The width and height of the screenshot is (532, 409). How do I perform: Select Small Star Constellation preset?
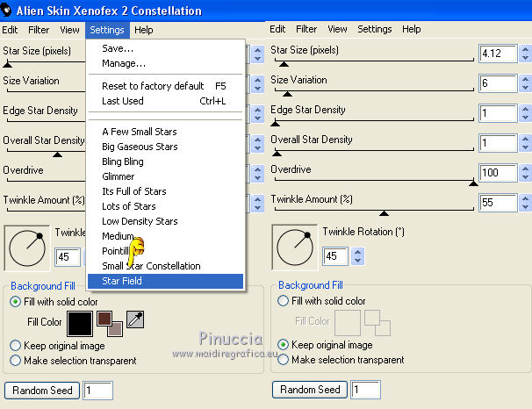[166, 266]
